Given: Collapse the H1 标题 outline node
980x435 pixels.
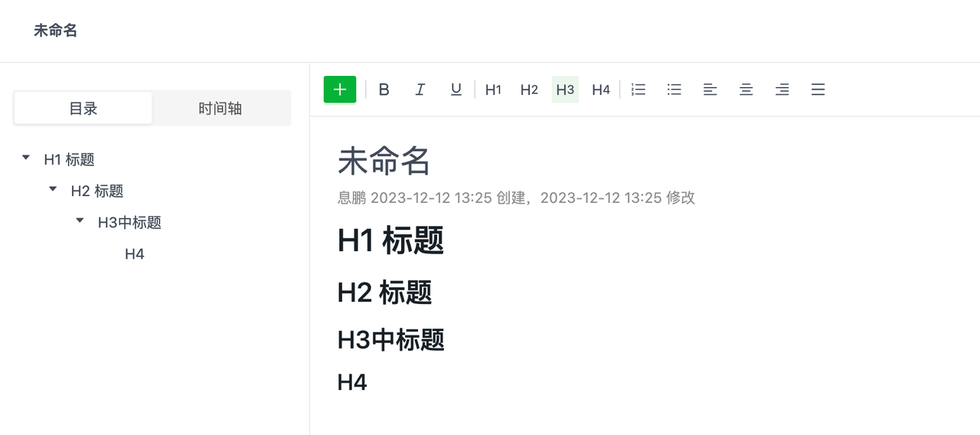Looking at the screenshot, I should click(x=26, y=158).
